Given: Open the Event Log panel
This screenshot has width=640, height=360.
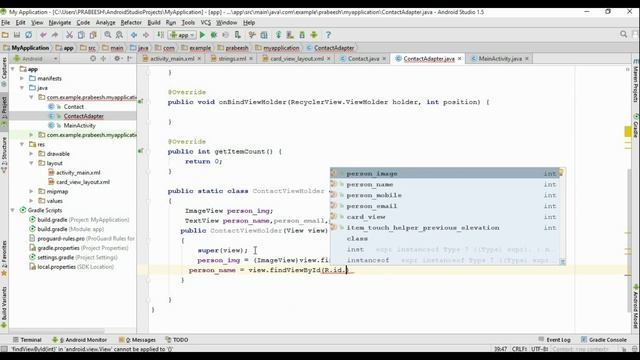Looking at the screenshot, I should [554, 340].
